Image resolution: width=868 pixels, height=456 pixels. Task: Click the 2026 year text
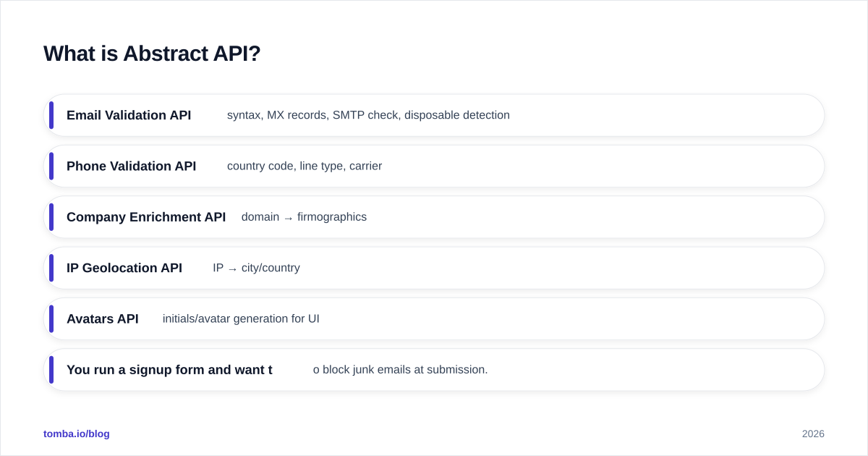tap(813, 434)
